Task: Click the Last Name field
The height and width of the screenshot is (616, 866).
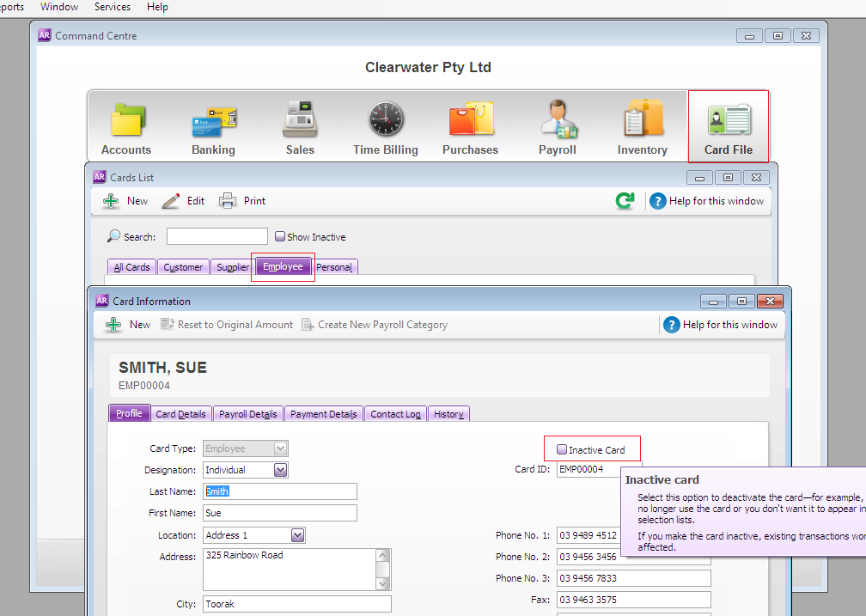Action: coord(280,491)
